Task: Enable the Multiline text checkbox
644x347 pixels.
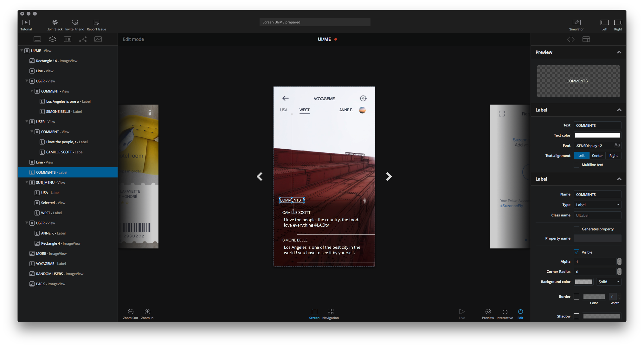Action: [576, 165]
